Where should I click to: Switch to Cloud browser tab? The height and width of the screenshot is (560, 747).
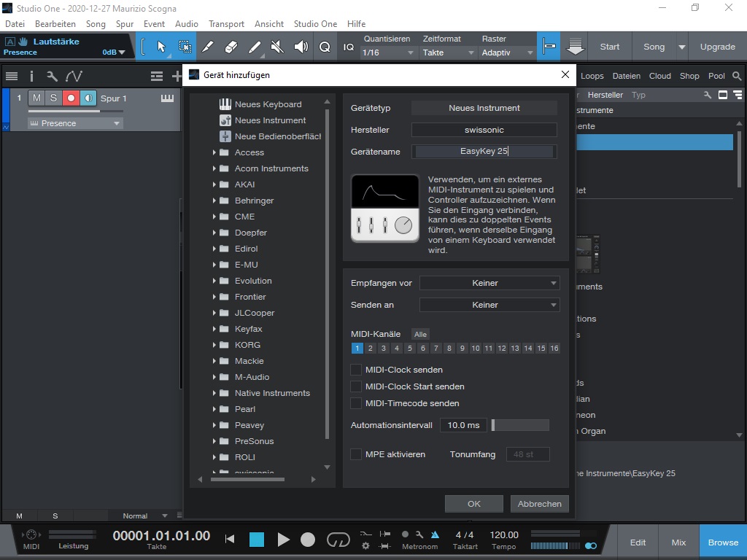click(659, 76)
